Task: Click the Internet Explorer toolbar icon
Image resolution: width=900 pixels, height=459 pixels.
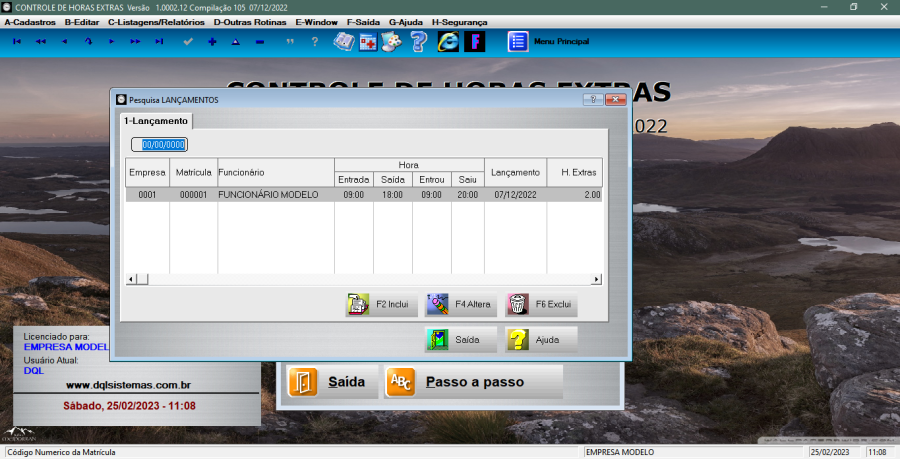Action: 448,41
